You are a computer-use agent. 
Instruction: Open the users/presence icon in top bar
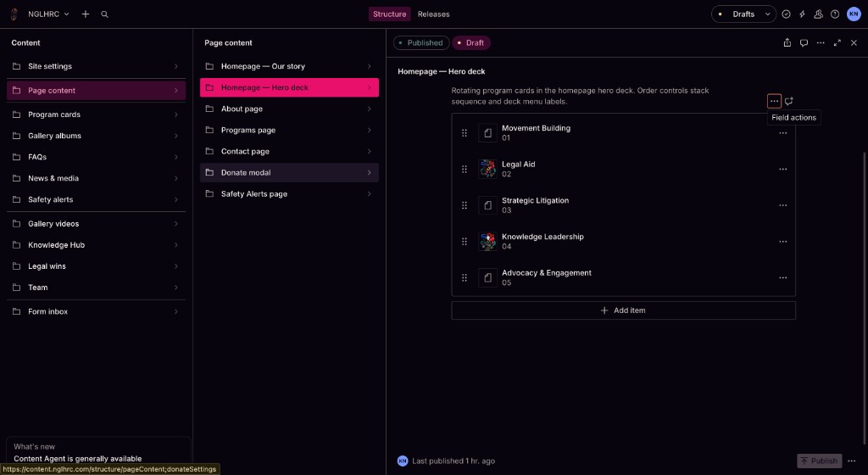(818, 14)
